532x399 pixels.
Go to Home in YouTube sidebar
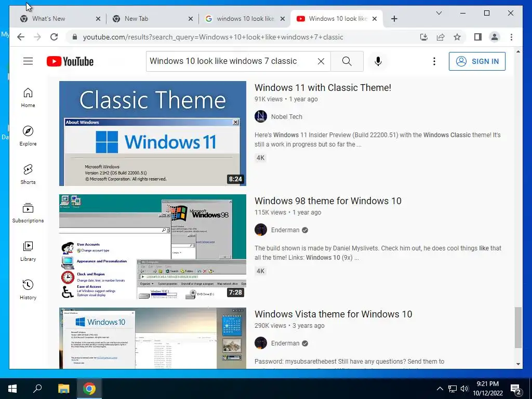click(28, 98)
